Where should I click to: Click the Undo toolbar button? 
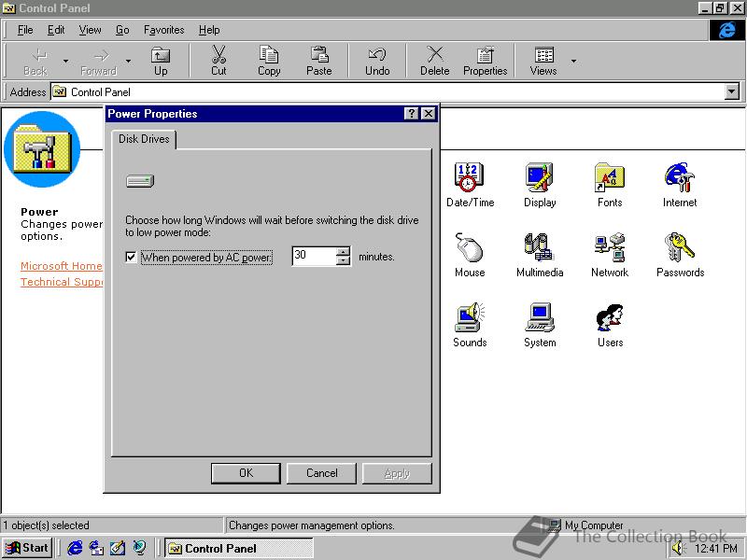tap(377, 61)
